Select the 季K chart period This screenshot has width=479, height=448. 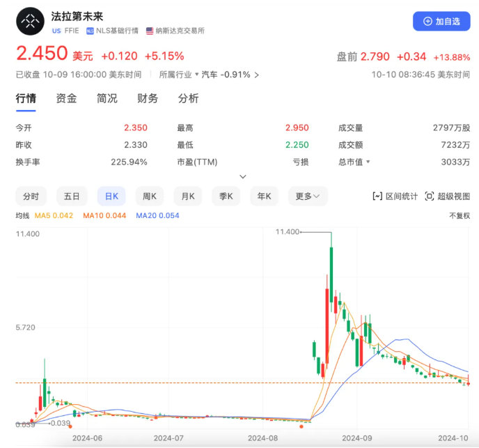(x=226, y=196)
